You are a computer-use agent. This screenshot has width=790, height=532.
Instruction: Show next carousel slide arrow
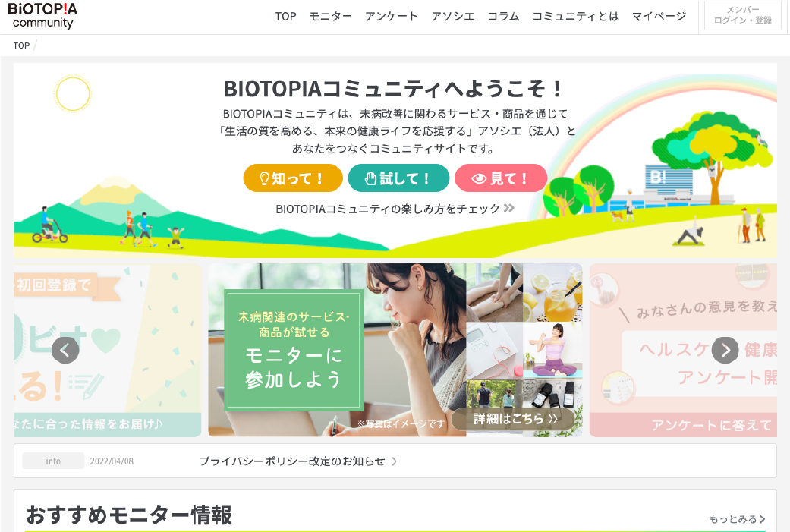tap(725, 350)
